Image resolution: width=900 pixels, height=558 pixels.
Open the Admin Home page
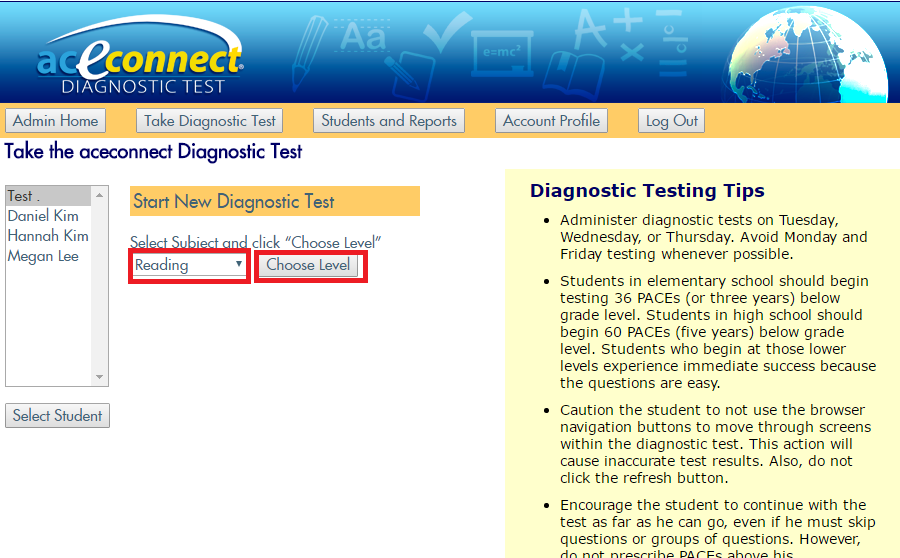pyautogui.click(x=56, y=121)
